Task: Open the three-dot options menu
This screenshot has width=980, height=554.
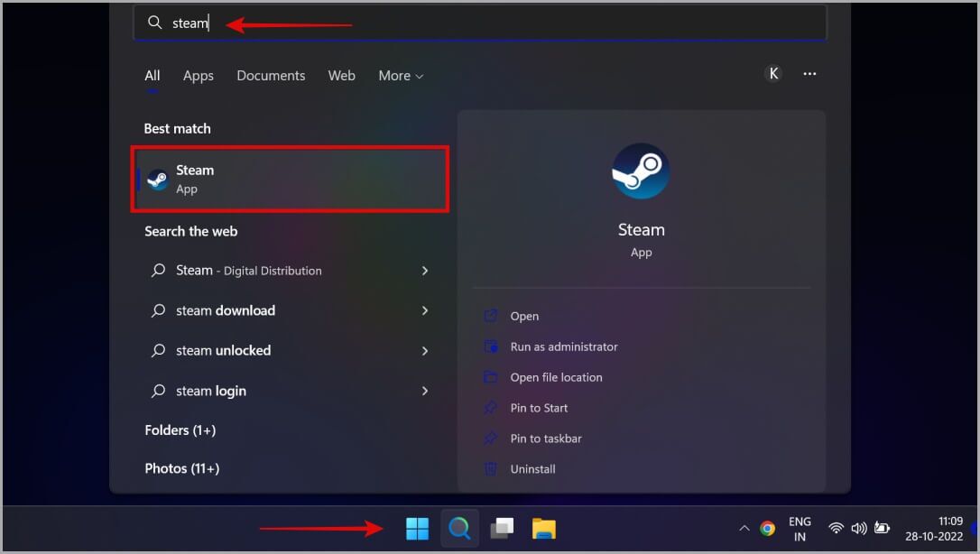Action: click(809, 74)
